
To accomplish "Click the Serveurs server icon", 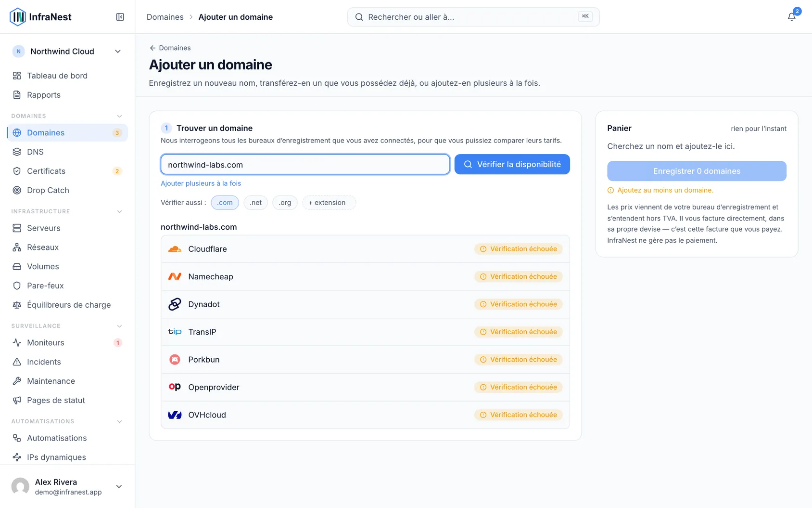I will tap(17, 228).
